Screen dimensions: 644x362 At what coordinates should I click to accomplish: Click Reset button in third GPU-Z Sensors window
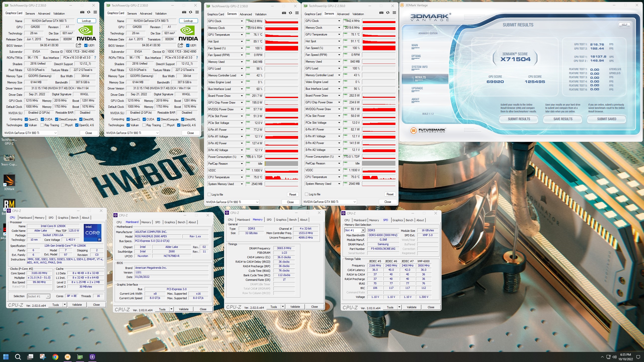[293, 195]
